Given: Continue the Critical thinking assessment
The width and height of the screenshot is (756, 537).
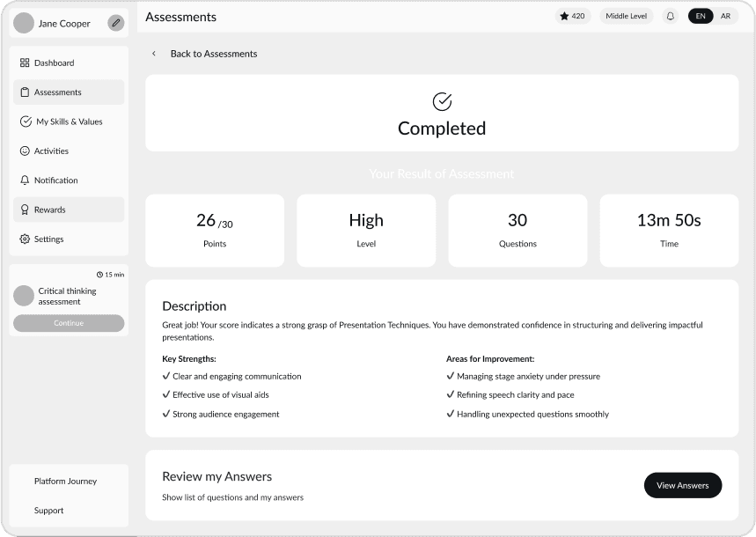Looking at the screenshot, I should tap(69, 323).
